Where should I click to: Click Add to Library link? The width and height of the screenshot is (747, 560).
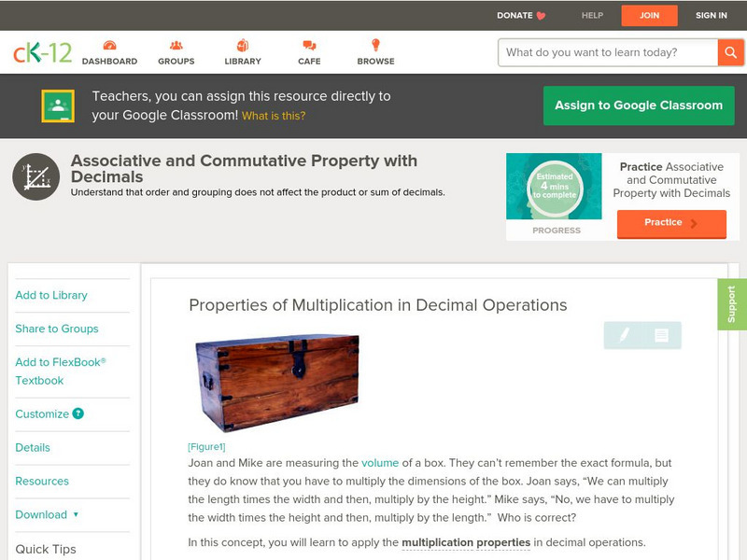click(51, 295)
